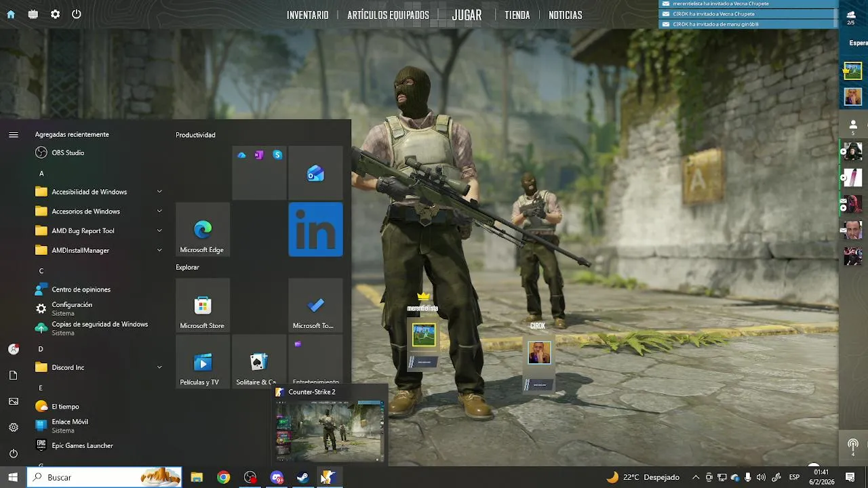Click the lobby party 2/5 icon
The image size is (868, 488).
tap(851, 18)
